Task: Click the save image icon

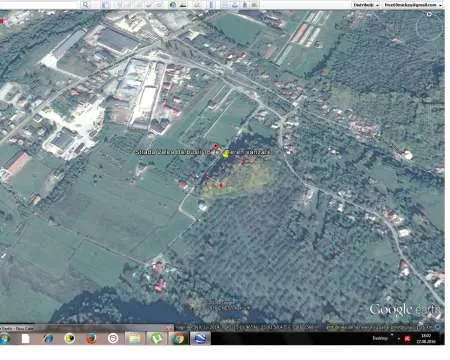Action: click(245, 4)
